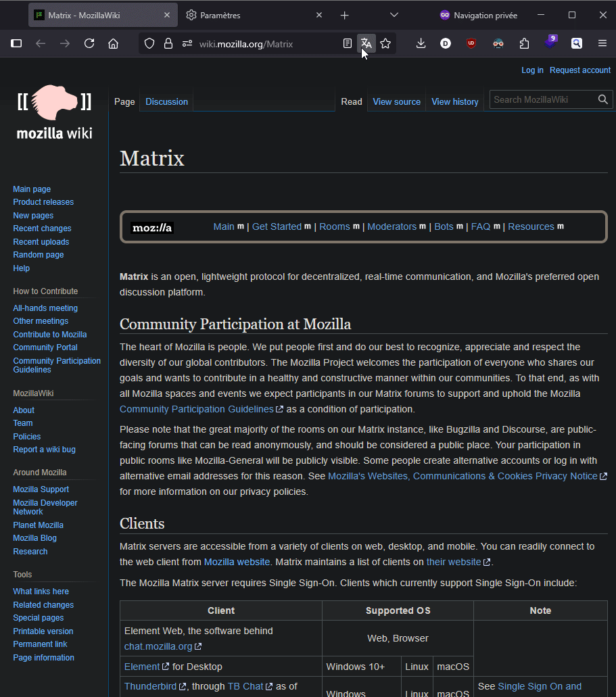The height and width of the screenshot is (697, 616).
Task: Open the Firefox hamburger application menu
Action: pos(602,44)
